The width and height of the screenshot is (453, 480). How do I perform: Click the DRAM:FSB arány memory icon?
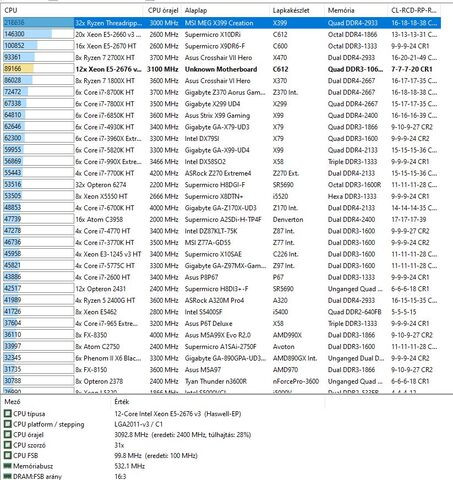pyautogui.click(x=8, y=476)
